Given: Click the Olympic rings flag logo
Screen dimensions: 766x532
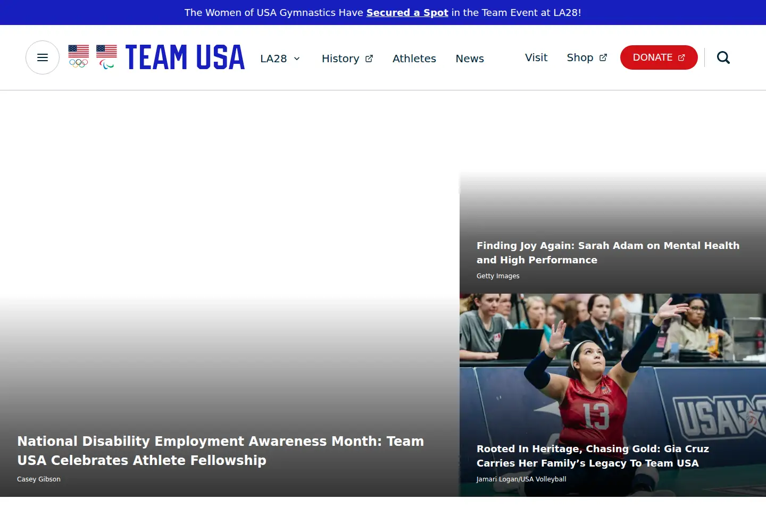Looking at the screenshot, I should point(79,56).
